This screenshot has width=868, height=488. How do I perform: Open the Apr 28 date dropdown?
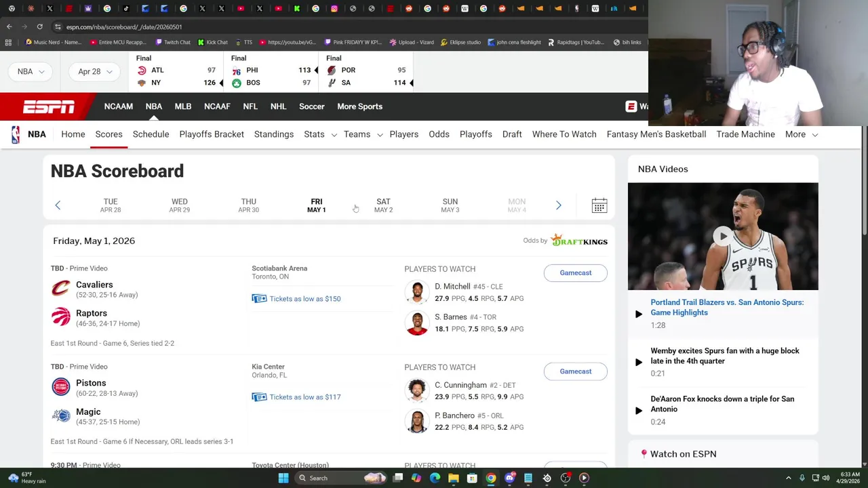pyautogui.click(x=94, y=71)
